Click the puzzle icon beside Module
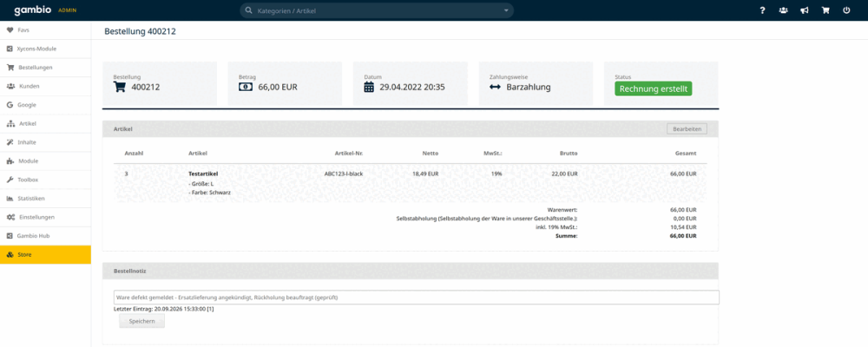The height and width of the screenshot is (347, 868). 10,161
